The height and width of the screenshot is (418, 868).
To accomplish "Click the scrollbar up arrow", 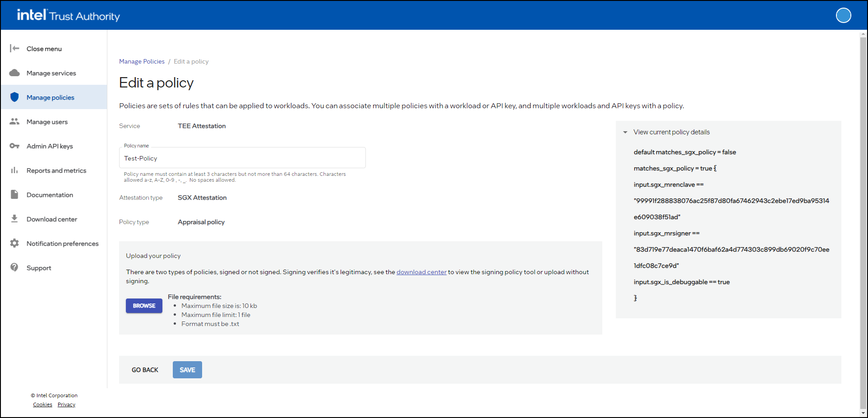I will 863,33.
